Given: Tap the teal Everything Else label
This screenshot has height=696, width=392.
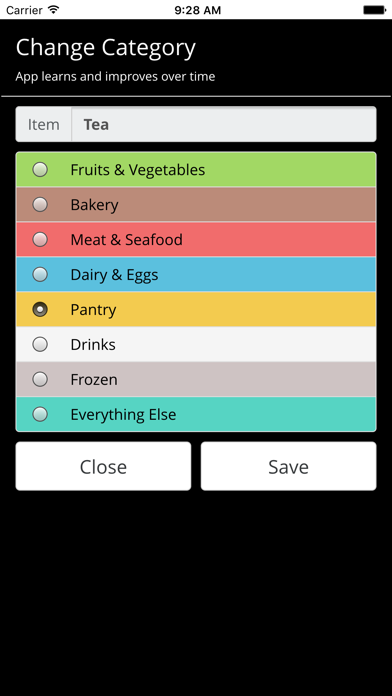Looking at the screenshot, I should tap(123, 415).
